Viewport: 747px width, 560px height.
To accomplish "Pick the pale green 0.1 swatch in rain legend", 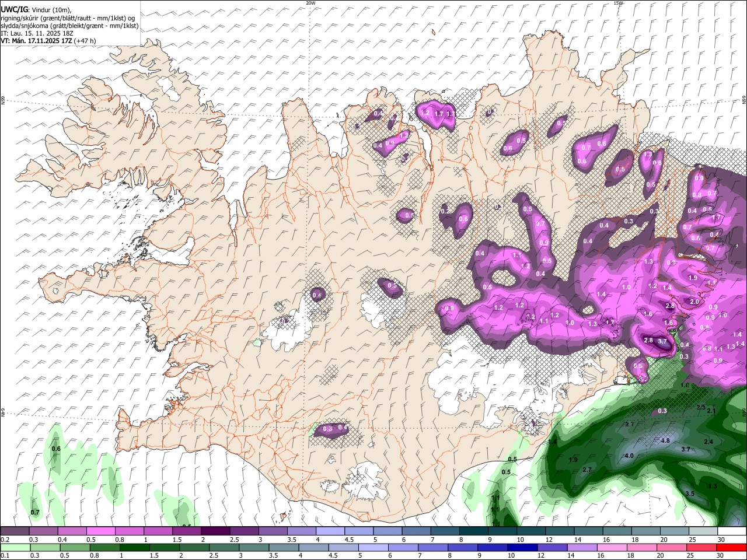I will point(15,547).
